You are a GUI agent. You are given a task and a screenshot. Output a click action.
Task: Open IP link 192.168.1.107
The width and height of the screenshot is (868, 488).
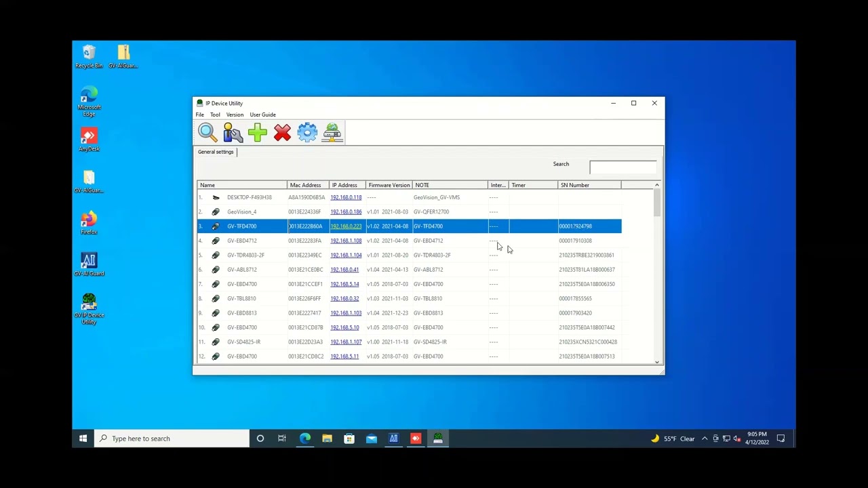[346, 342]
